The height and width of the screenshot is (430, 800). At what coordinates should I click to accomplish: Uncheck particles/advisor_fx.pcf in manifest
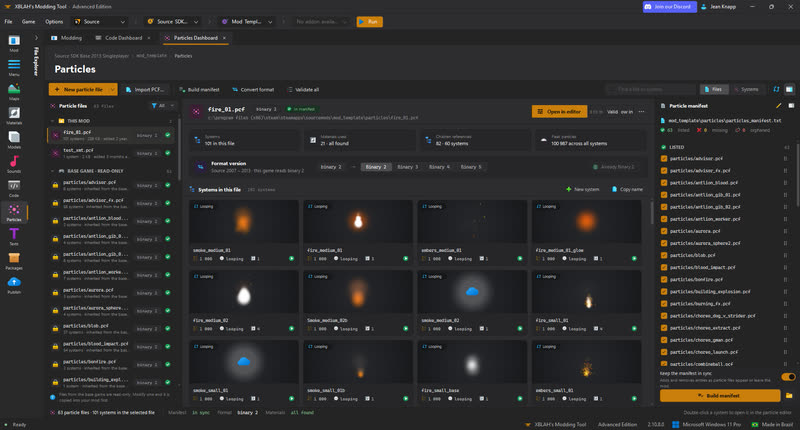tap(664, 171)
